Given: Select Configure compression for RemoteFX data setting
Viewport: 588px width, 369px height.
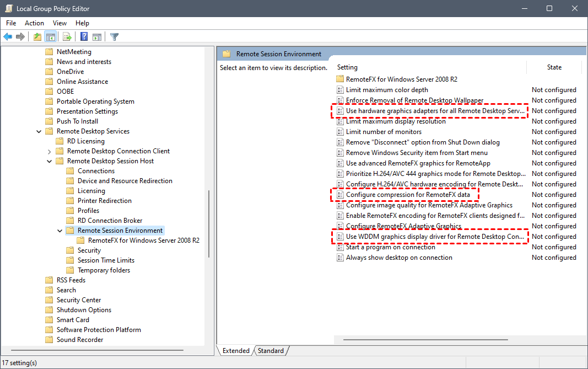Looking at the screenshot, I should pyautogui.click(x=408, y=195).
